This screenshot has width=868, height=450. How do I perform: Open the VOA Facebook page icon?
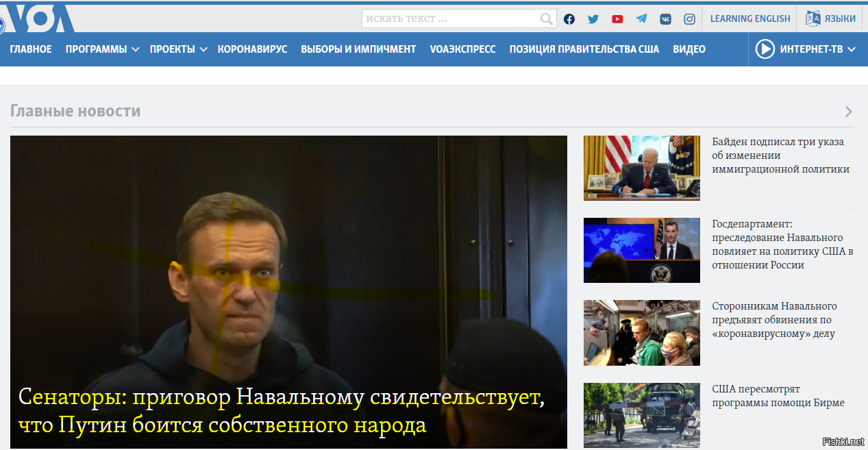(x=569, y=19)
